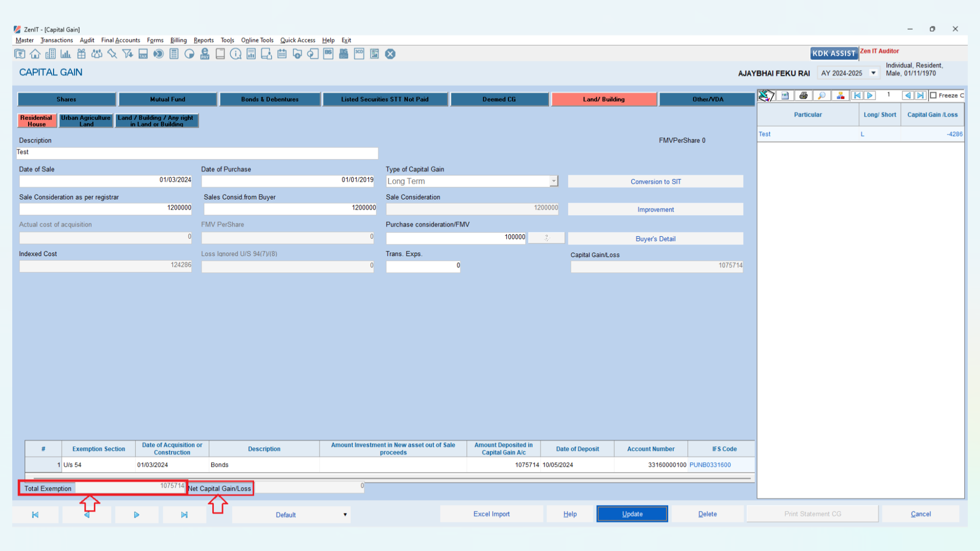Image resolution: width=980 pixels, height=551 pixels.
Task: Open the building icon in main toolbar
Action: 51,54
